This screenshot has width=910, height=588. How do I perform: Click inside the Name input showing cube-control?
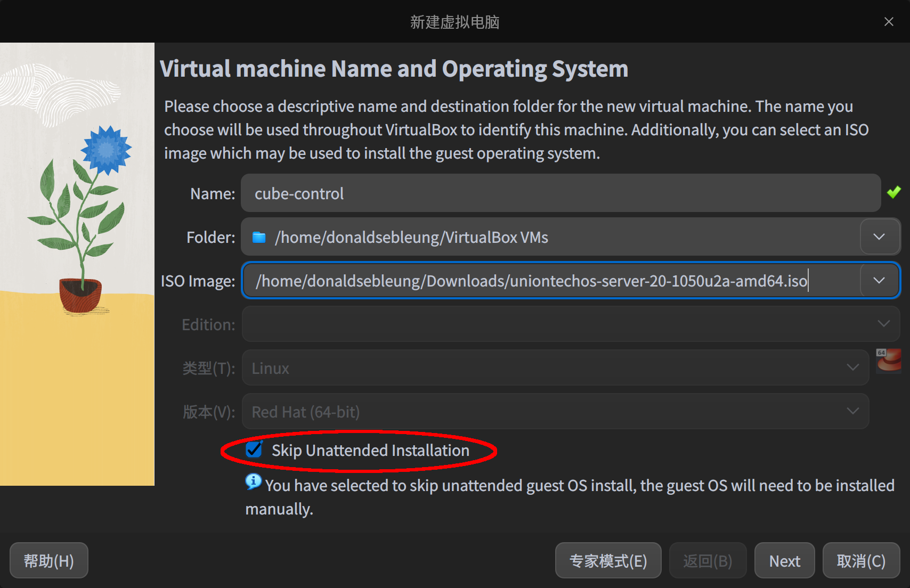point(480,193)
